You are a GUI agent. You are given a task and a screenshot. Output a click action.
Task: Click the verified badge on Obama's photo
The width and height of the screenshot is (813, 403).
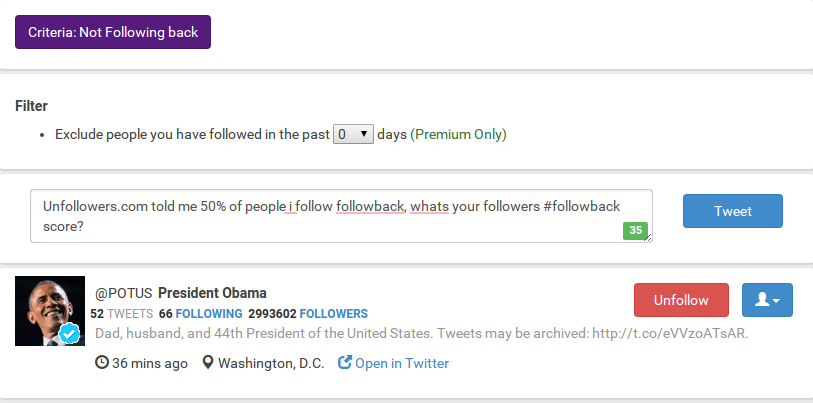coord(69,334)
